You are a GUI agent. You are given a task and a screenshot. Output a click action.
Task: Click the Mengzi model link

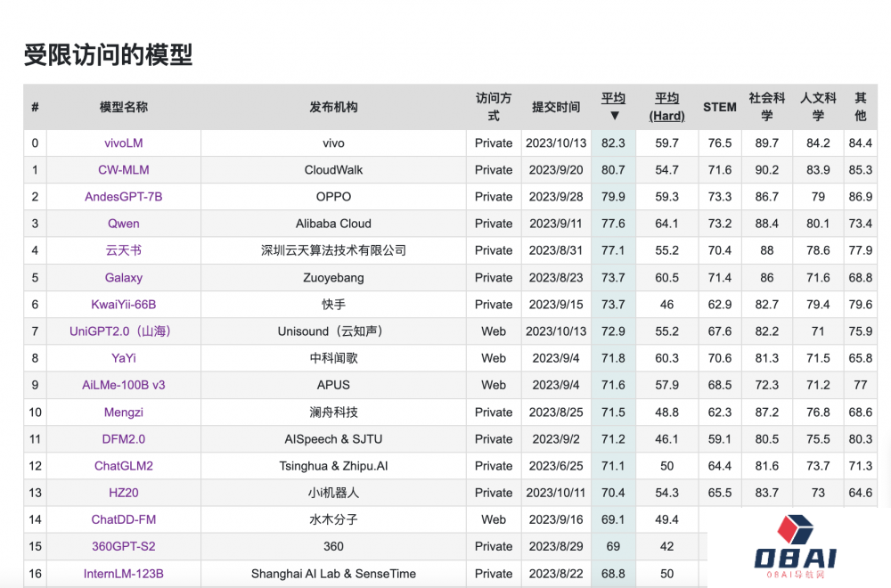123,412
